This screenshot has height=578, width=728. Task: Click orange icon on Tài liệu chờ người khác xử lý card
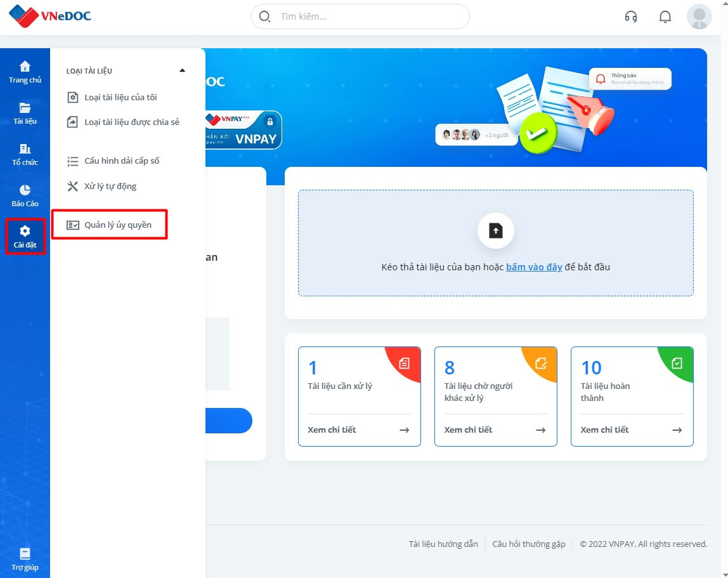pos(541,364)
